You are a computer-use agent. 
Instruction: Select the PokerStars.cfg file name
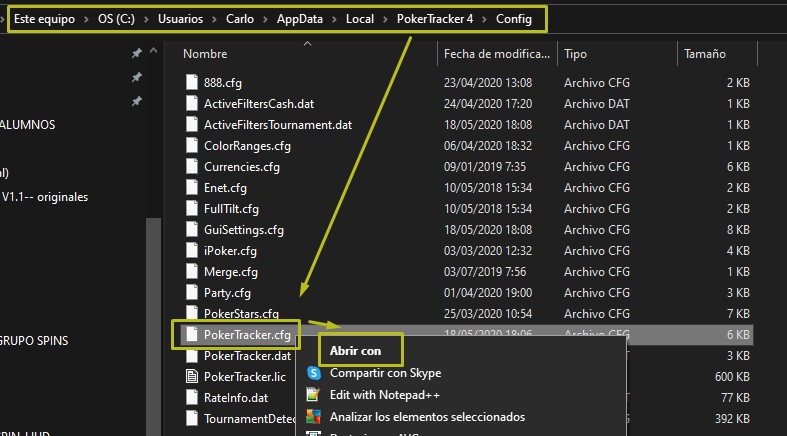tap(241, 314)
